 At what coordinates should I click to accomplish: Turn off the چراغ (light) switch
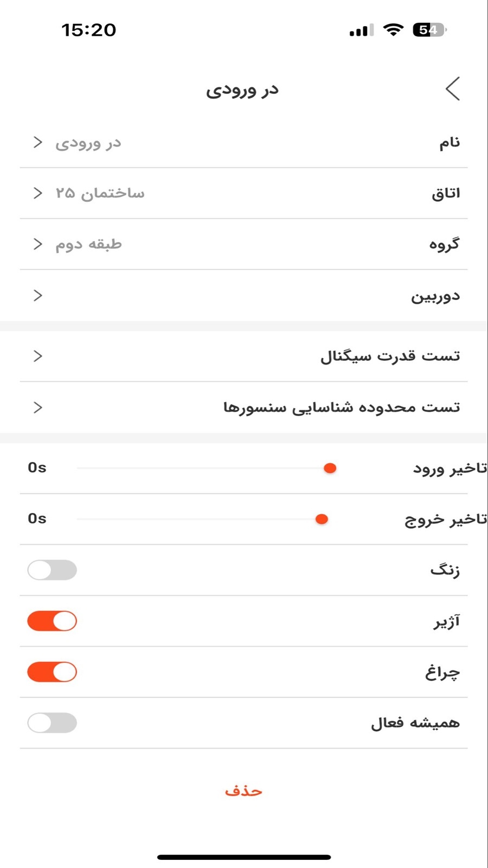(52, 672)
